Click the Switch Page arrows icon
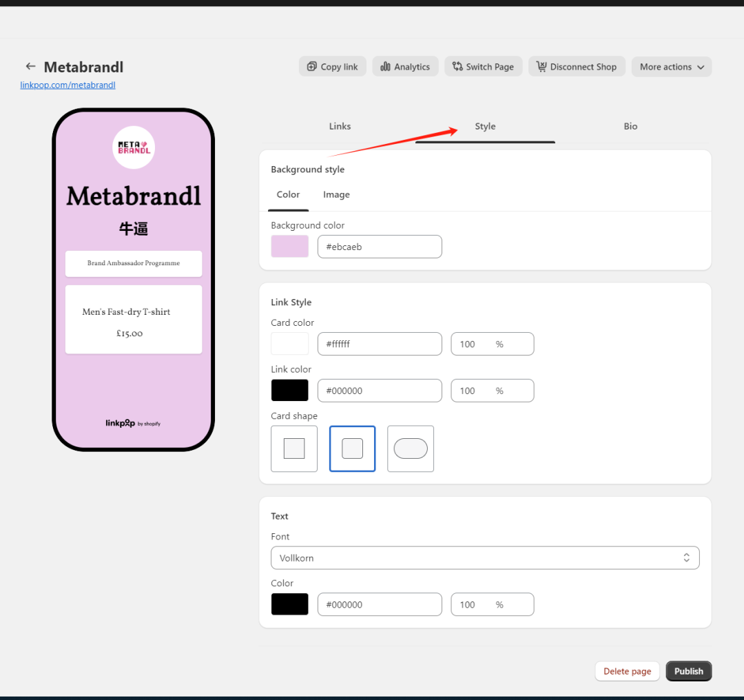 457,66
